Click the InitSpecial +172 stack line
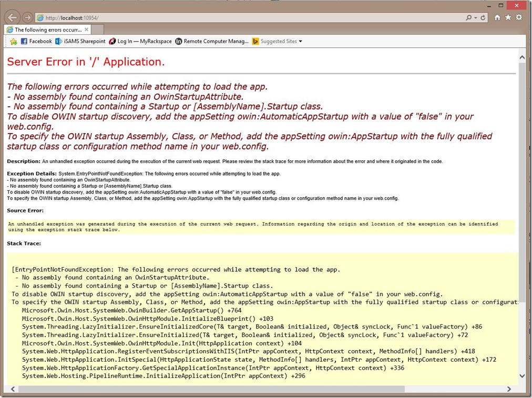Viewport: 532px width, 398px height. (259, 360)
